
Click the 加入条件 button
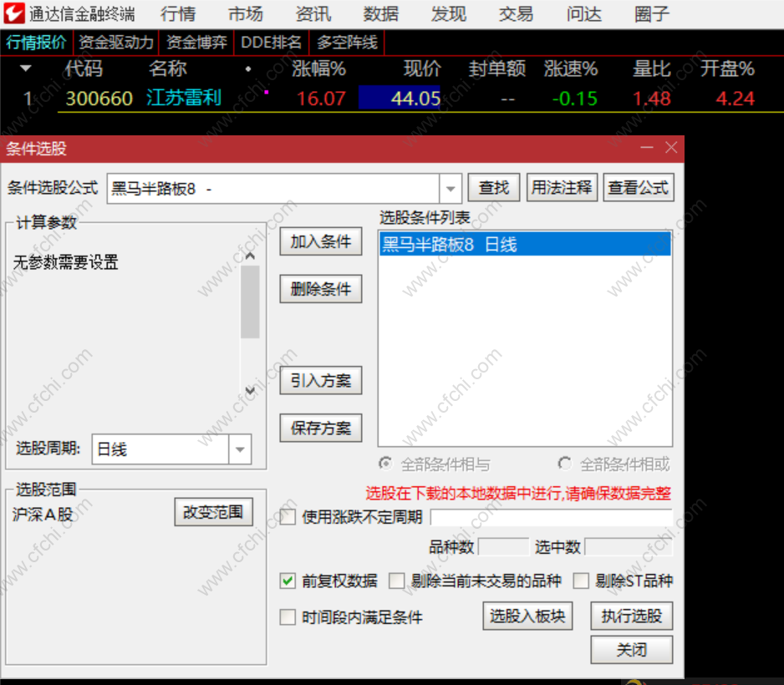tap(321, 241)
